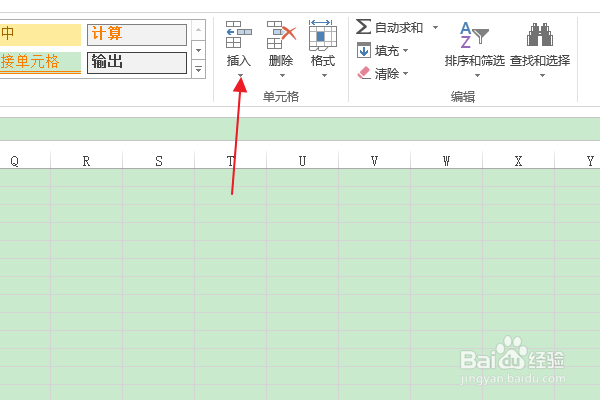Click the Insert cells icon
Screen dimensions: 600x400
click(238, 34)
